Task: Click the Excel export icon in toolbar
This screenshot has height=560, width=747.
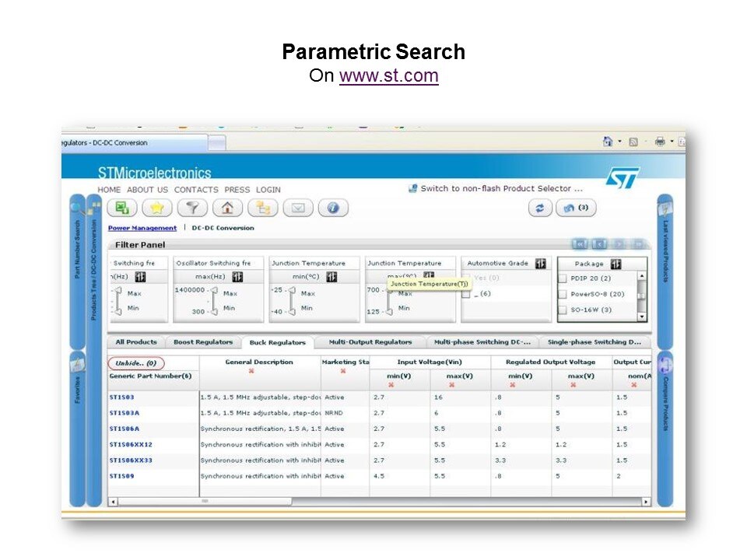Action: point(123,208)
